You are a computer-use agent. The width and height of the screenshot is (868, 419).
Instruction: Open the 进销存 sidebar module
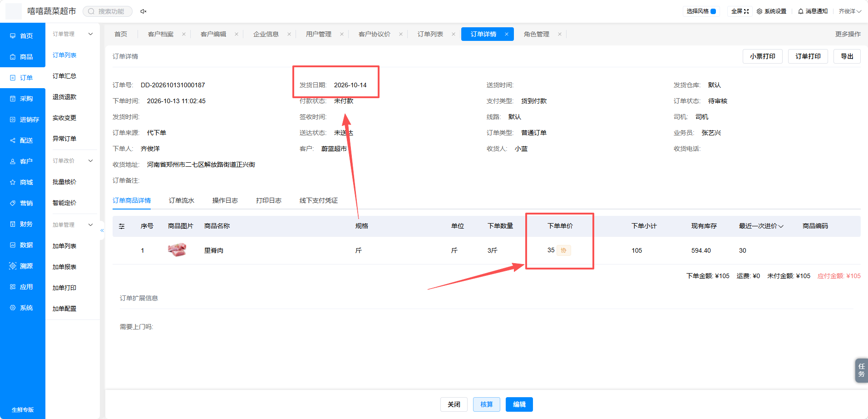pos(22,120)
